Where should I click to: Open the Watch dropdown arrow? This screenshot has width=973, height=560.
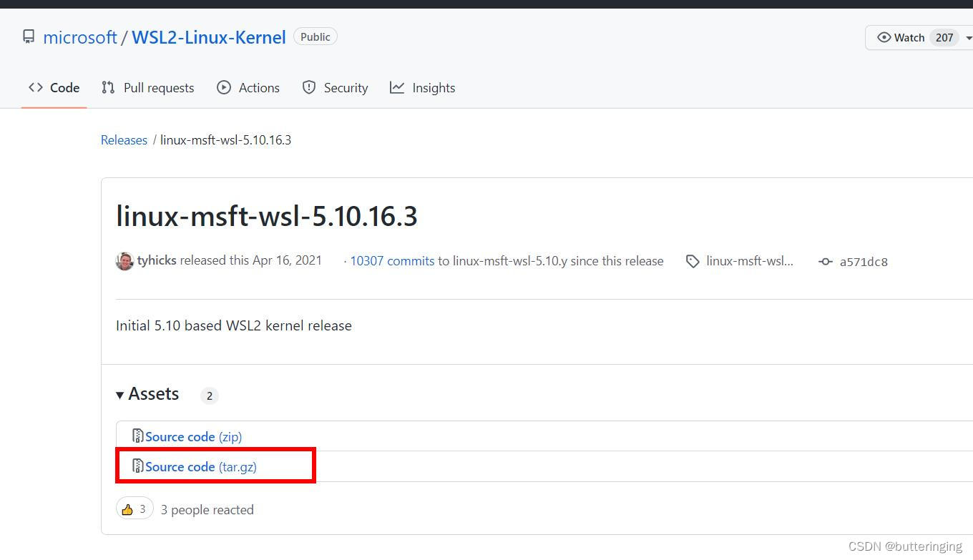(x=969, y=38)
